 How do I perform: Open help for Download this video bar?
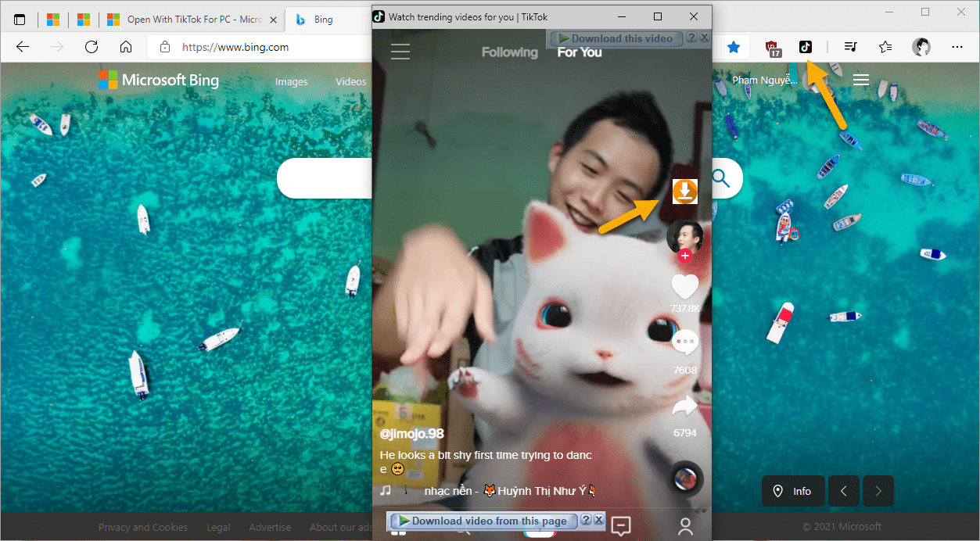[691, 38]
